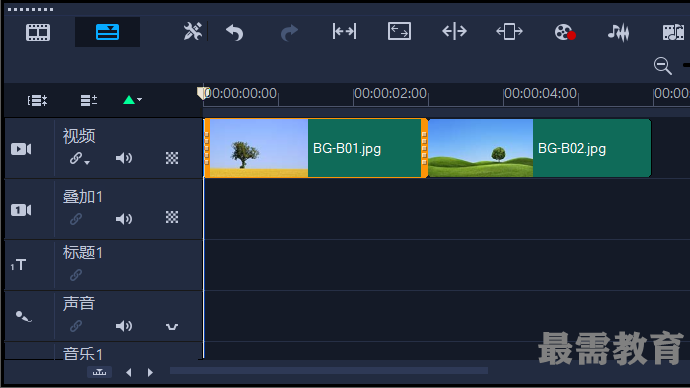Mute the overlay 1 track audio
The image size is (690, 388).
pyautogui.click(x=124, y=219)
